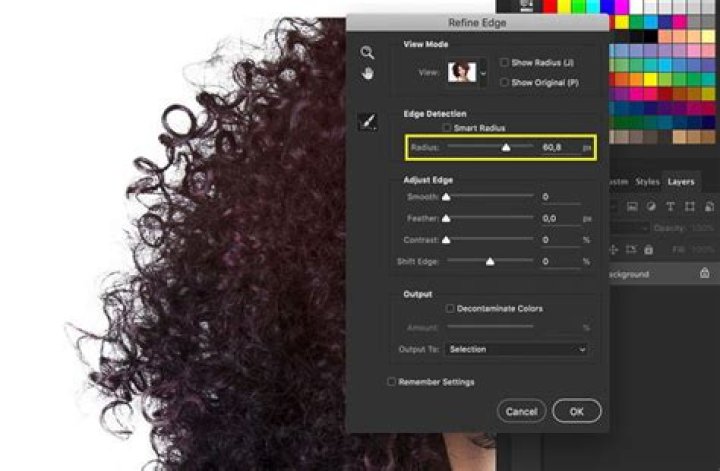This screenshot has width=720, height=471.
Task: Click the Smooth value field
Action: [x=561, y=197]
